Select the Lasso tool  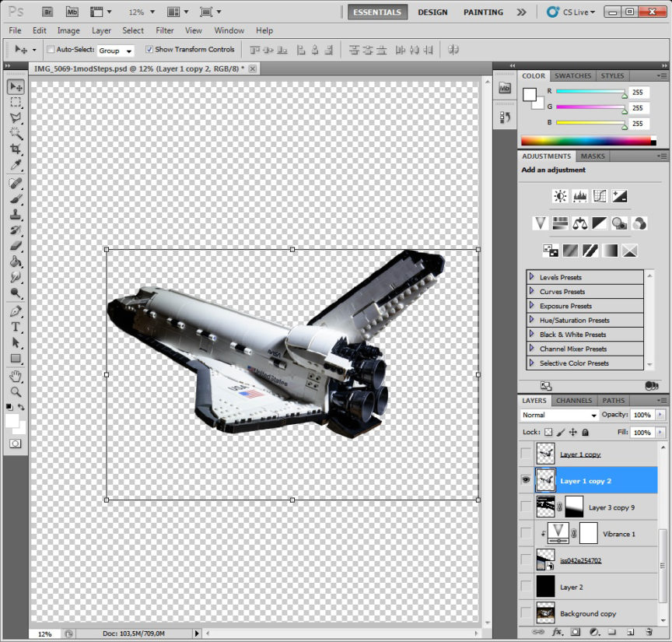point(16,118)
